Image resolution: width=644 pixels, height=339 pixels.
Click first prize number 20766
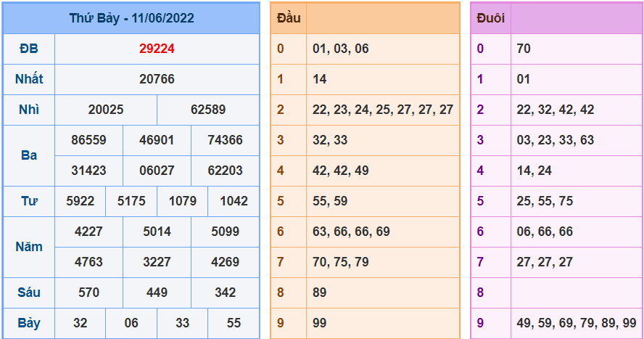(x=157, y=79)
